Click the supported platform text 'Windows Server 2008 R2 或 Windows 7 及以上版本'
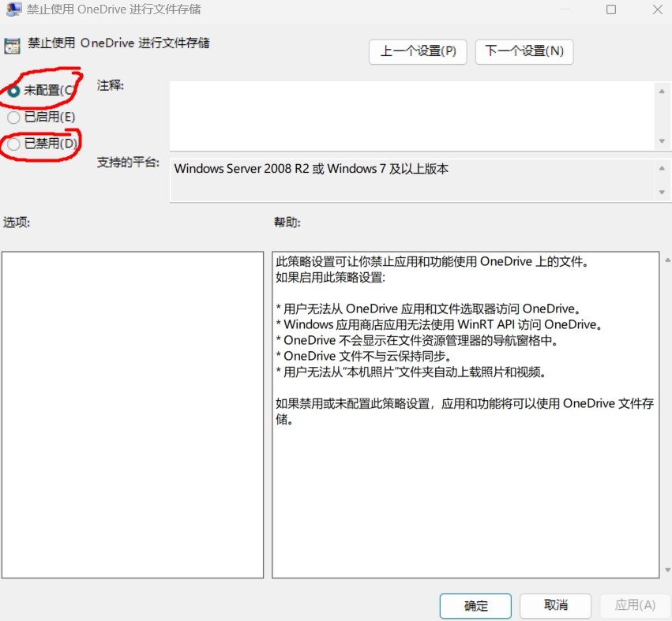The height and width of the screenshot is (621, 672). tap(311, 169)
